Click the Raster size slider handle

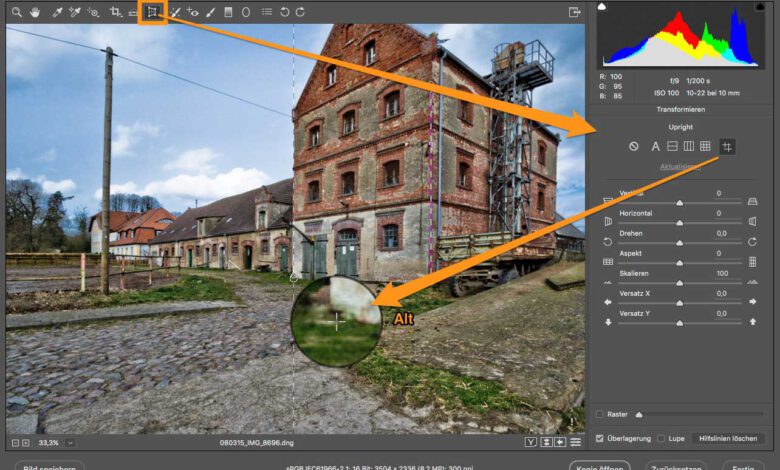click(639, 414)
